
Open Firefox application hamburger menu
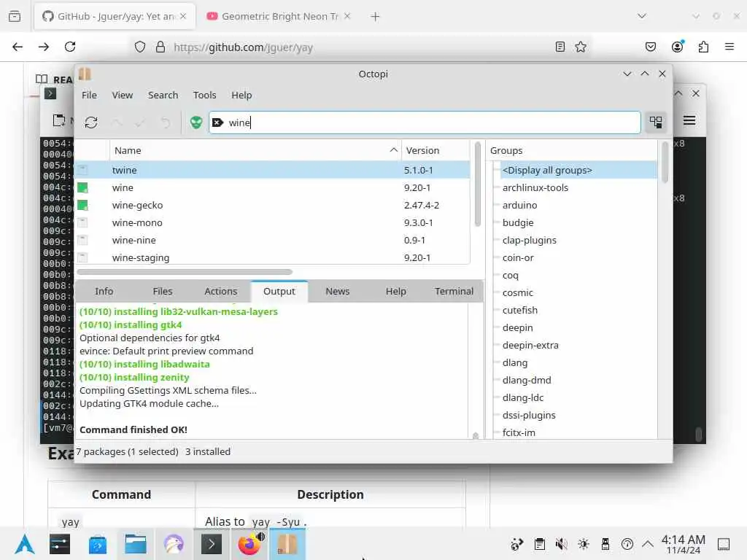pos(729,47)
